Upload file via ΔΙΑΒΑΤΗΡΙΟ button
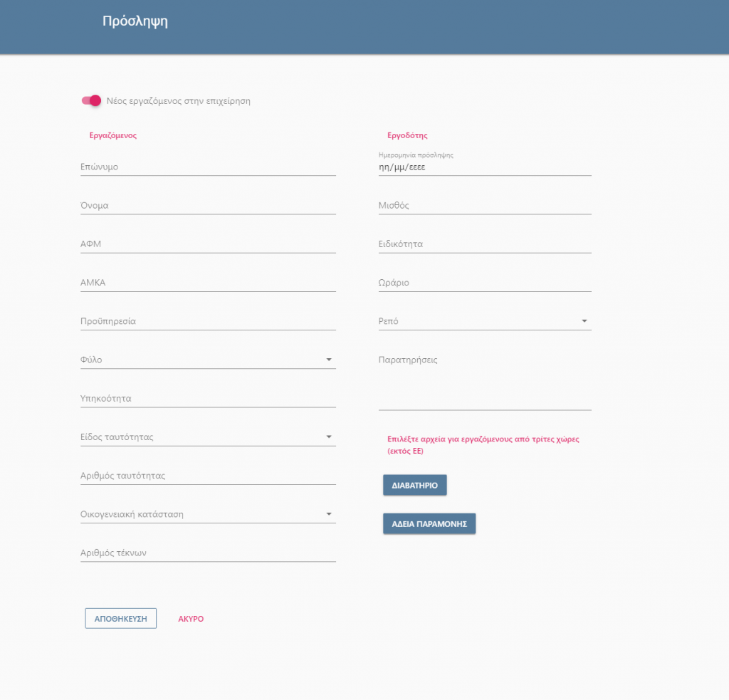The height and width of the screenshot is (700, 729). [x=414, y=485]
